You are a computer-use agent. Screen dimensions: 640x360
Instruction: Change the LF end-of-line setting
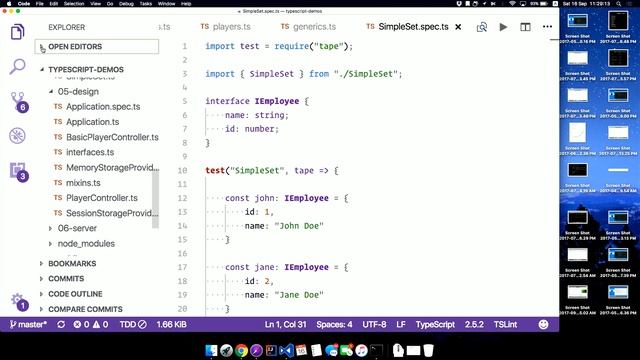point(401,324)
